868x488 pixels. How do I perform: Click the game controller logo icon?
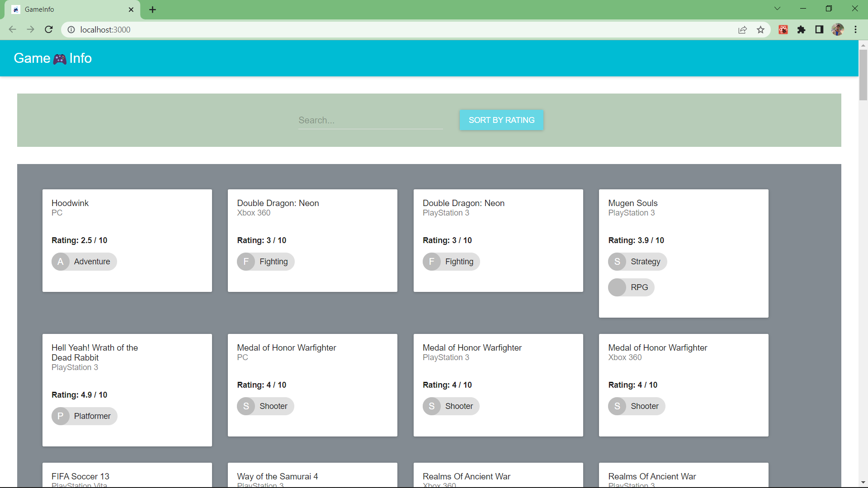pos(60,59)
